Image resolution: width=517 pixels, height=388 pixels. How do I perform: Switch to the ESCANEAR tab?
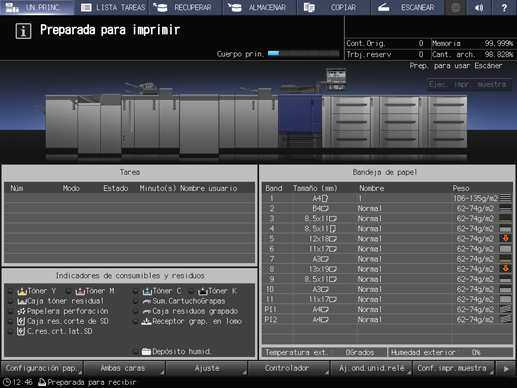pos(408,7)
